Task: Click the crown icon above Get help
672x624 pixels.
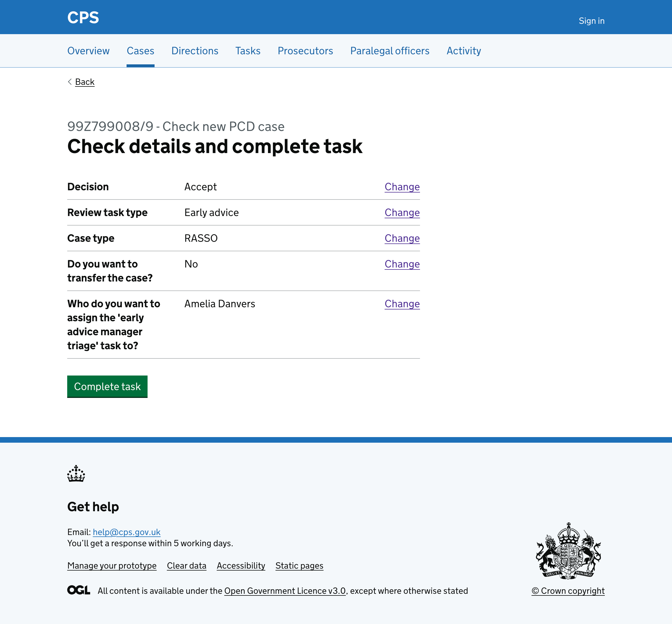Action: tap(76, 474)
